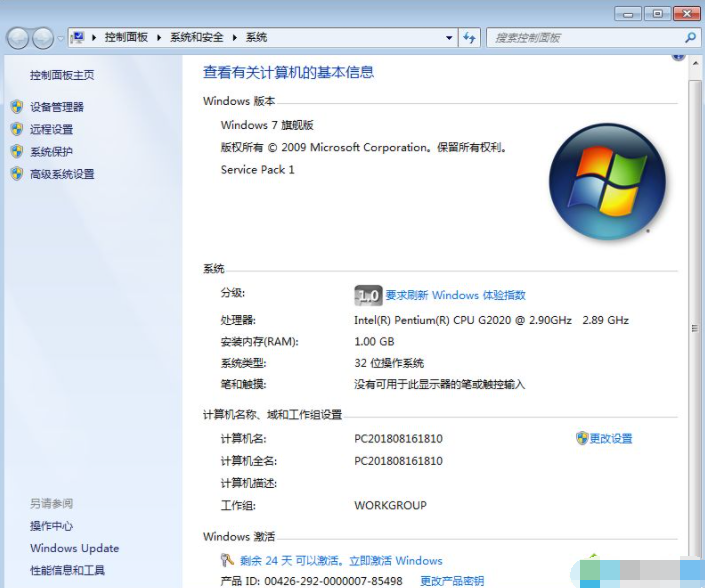Click the shield icon beside 设备管理器
This screenshot has width=705, height=588.
(16, 107)
